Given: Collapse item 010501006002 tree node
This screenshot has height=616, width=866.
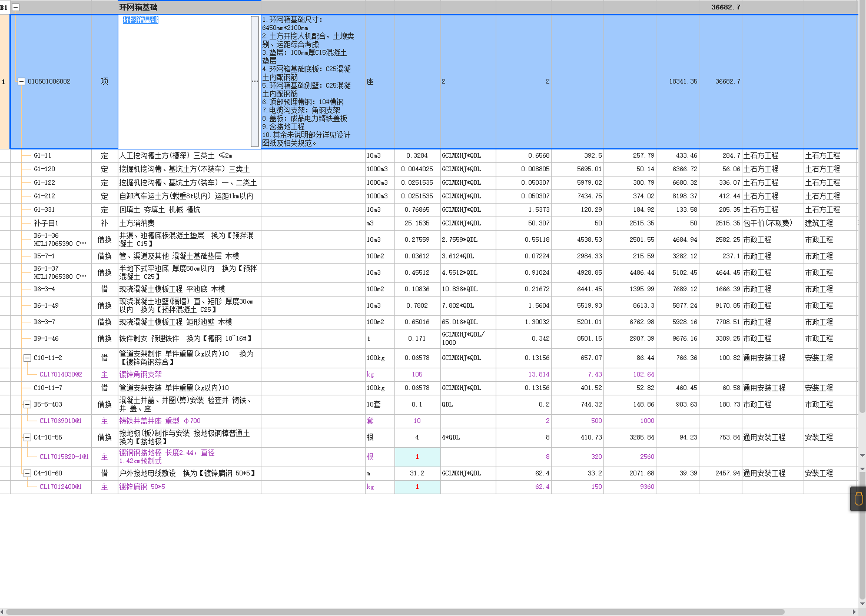Looking at the screenshot, I should pos(22,82).
